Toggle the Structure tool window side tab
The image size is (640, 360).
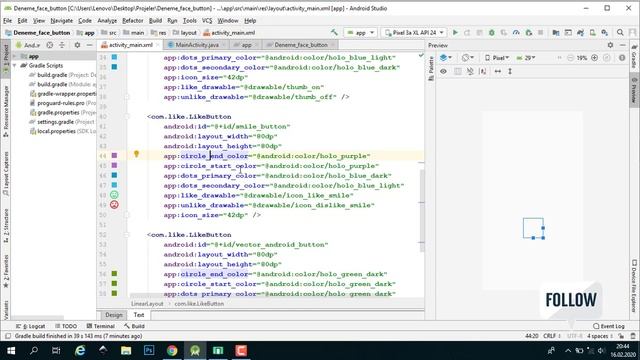[x=6, y=226]
